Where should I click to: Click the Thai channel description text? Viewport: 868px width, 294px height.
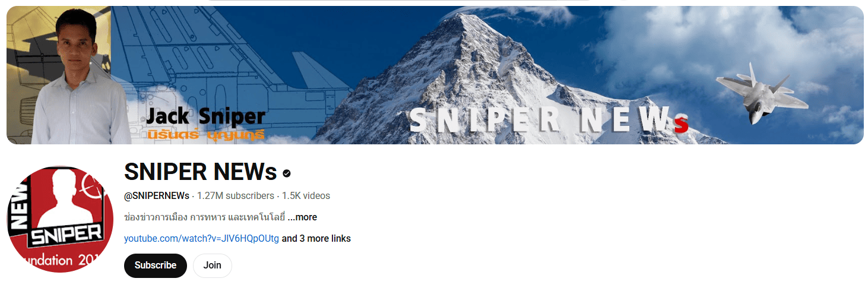pos(205,217)
